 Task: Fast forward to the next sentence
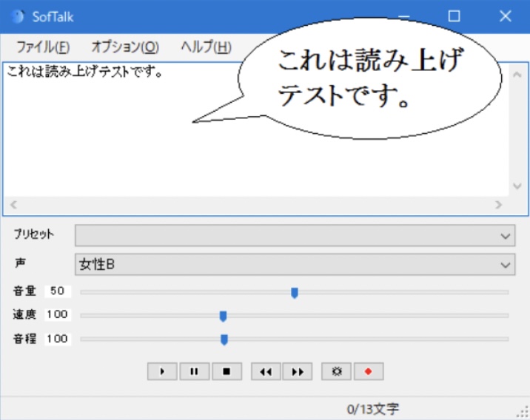pyautogui.click(x=297, y=371)
